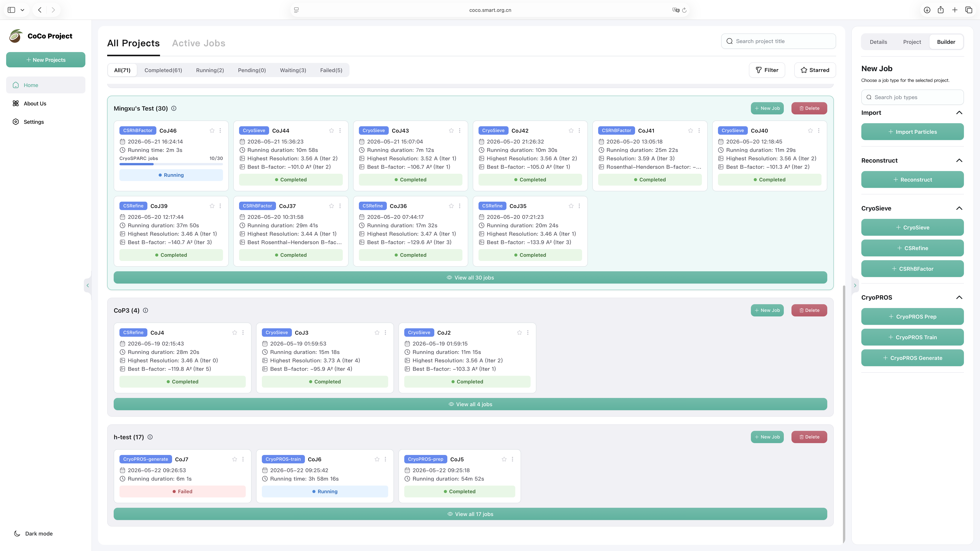Collapse the right panel with the arrow handle
Screen dimensions: 980x551
click(855, 285)
